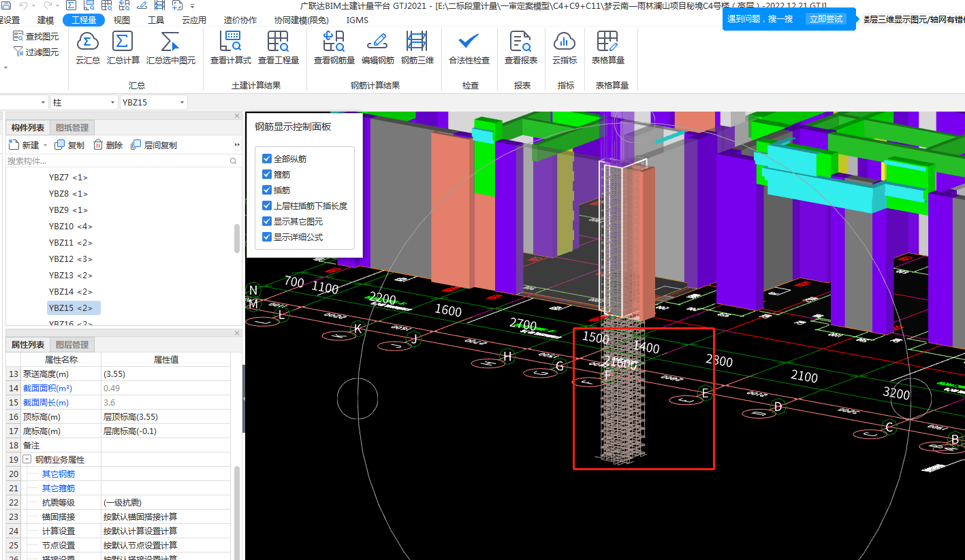Screen dimensions: 965x560
Task: Click 查找图元 find element tool
Action: (37, 36)
